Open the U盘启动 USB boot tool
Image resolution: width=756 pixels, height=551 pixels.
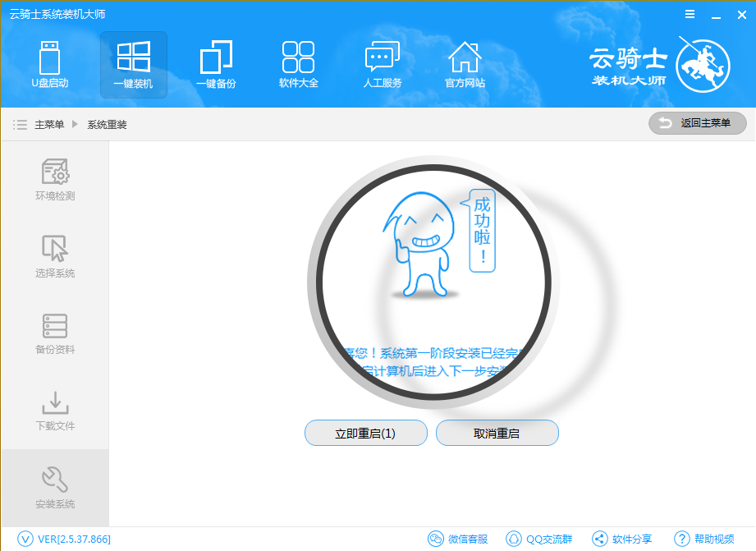(50, 64)
